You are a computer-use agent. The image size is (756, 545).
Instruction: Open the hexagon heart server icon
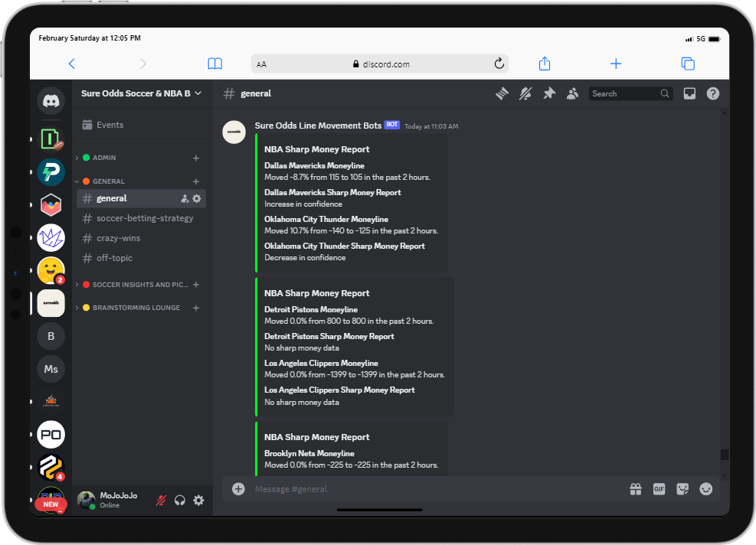(x=51, y=205)
